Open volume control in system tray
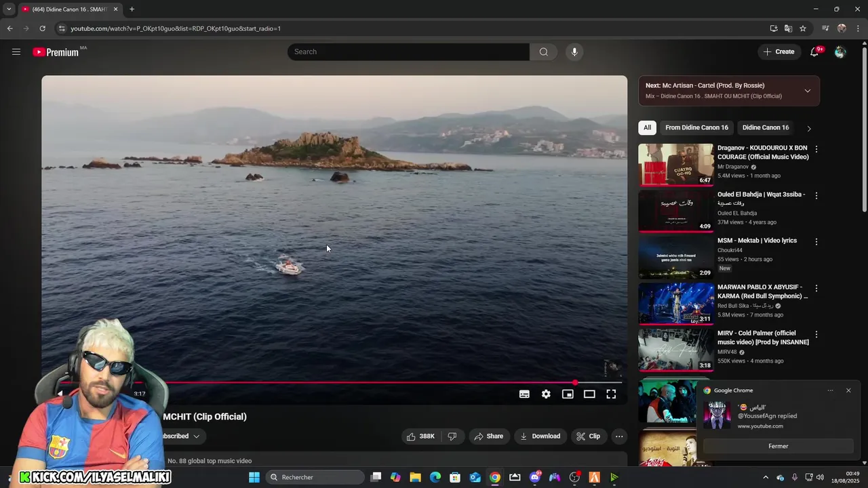The height and width of the screenshot is (488, 868). click(x=820, y=477)
